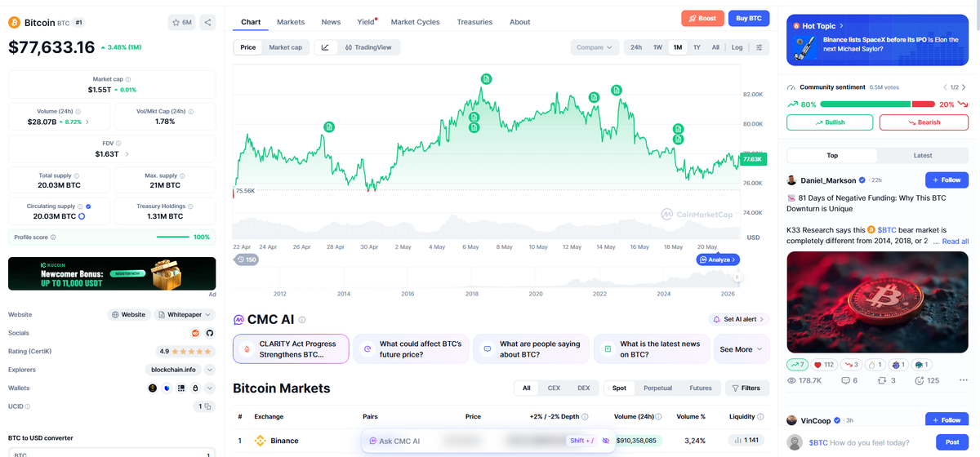This screenshot has width=980, height=457.
Task: Click the Market cap info icon
Action: coord(128,79)
